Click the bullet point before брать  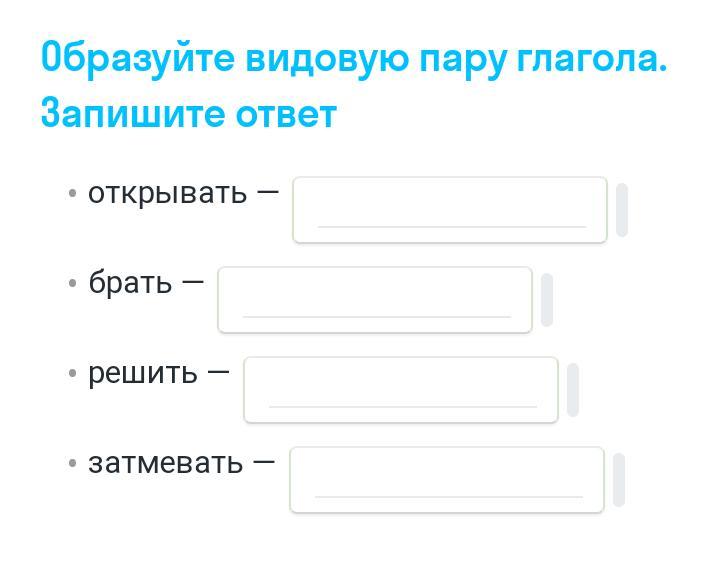pyautogui.click(x=73, y=283)
